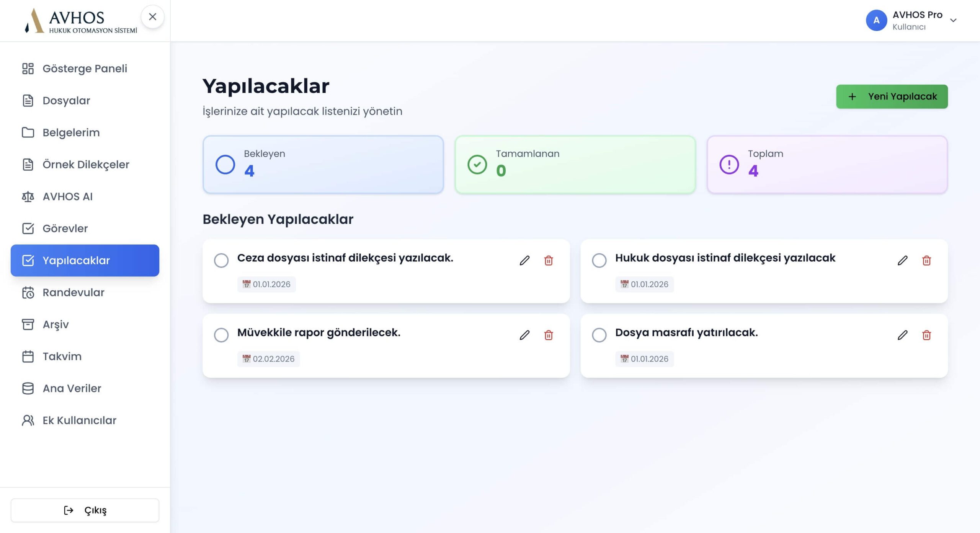Screen dimensions: 980x533
Task: Click the Tamamlanan summary card
Action: coord(575,165)
